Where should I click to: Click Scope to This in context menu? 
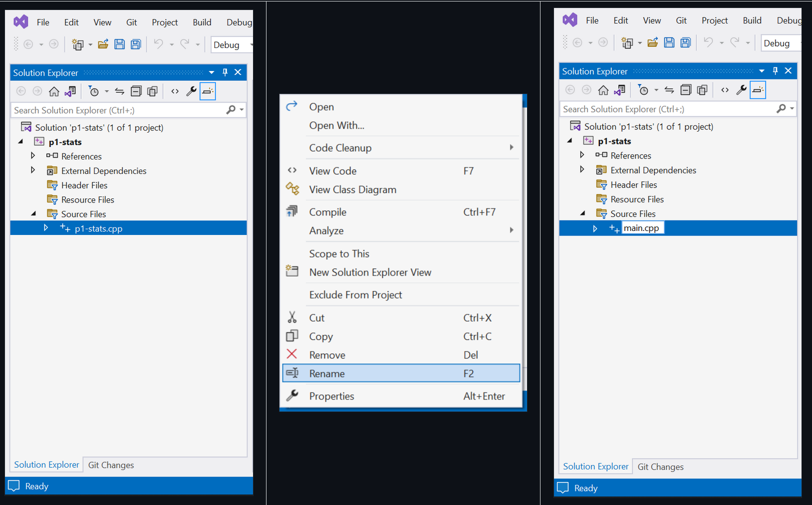click(339, 253)
